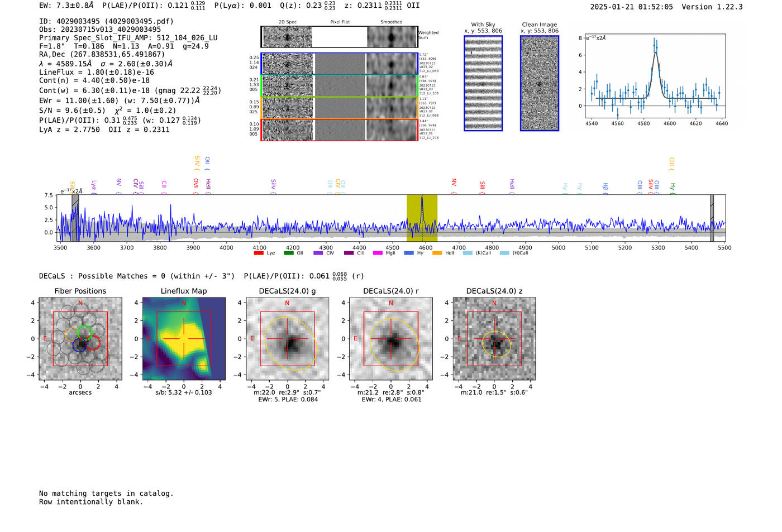Click the Pixel Flat column header

pos(340,22)
